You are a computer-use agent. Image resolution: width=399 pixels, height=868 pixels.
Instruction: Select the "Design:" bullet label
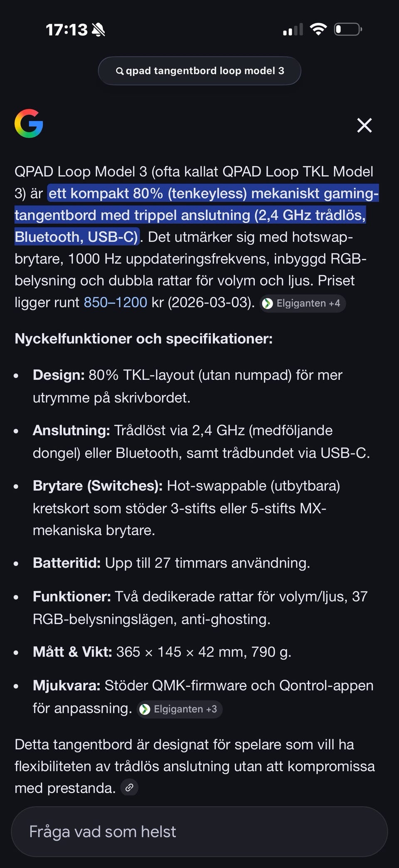coord(59,375)
